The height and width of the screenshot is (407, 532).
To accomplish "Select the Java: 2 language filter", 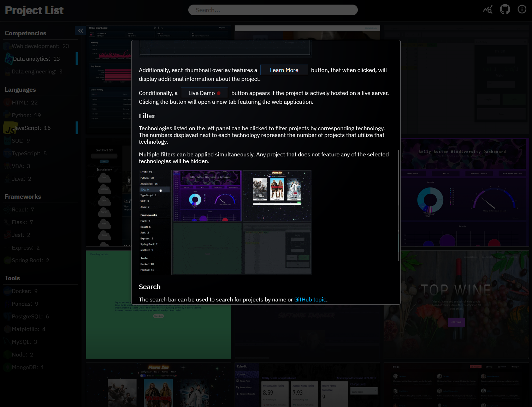I will pos(40,179).
